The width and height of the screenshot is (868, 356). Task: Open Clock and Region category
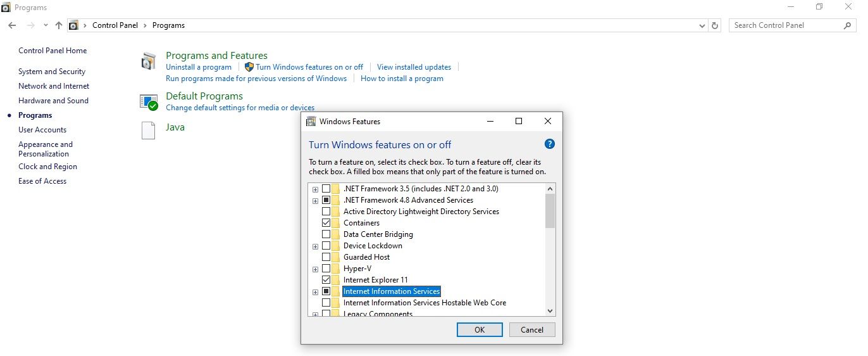(47, 167)
